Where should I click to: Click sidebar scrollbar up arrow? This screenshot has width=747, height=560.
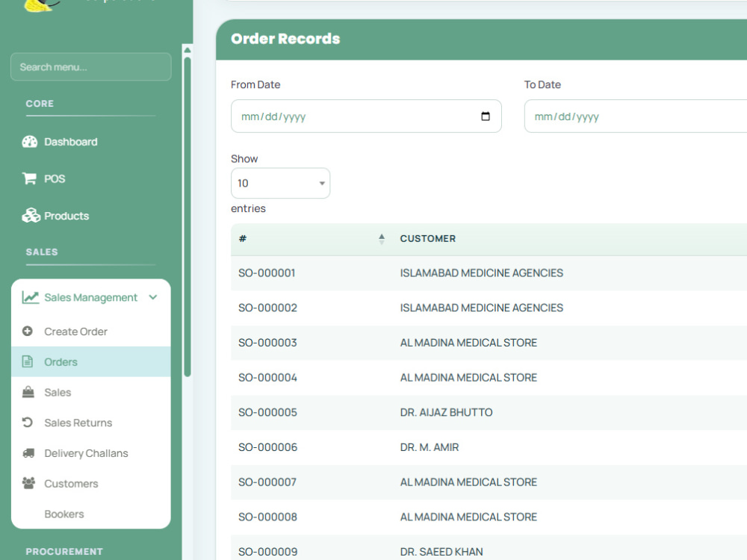point(187,50)
